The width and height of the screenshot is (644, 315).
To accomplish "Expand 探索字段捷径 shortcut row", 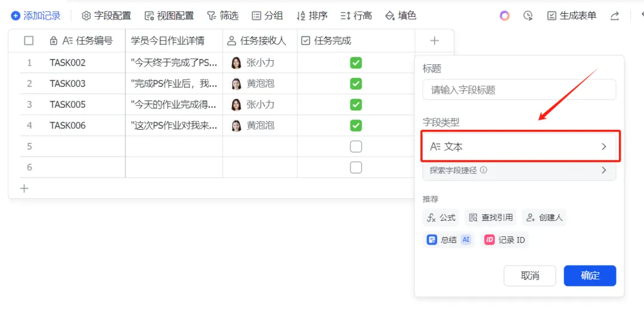I will 519,171.
